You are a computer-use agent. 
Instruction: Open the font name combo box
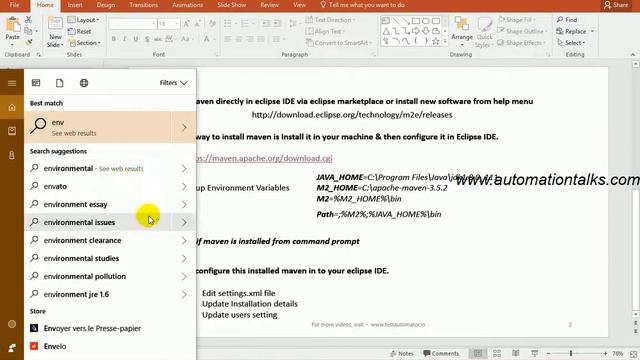(x=133, y=24)
